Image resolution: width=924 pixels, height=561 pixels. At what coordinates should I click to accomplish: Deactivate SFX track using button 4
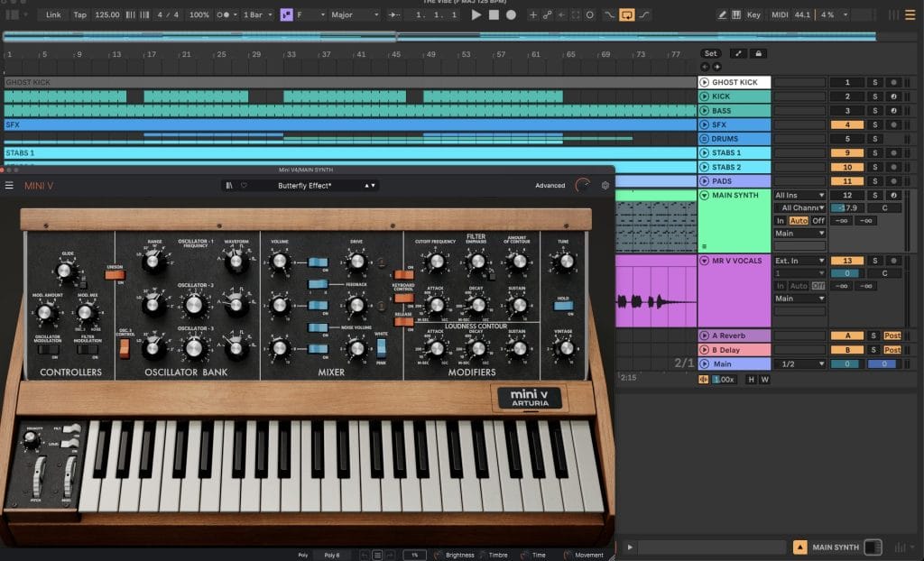846,125
